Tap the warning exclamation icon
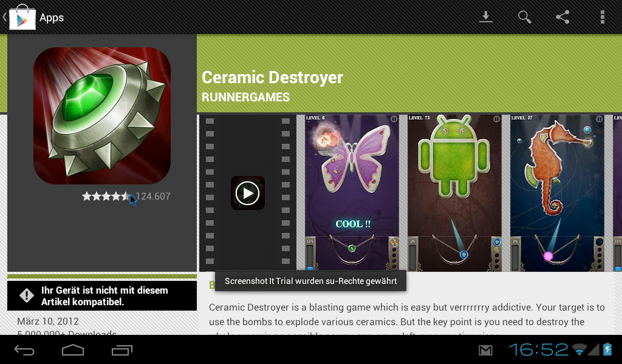This screenshot has height=364, width=622. (27, 295)
